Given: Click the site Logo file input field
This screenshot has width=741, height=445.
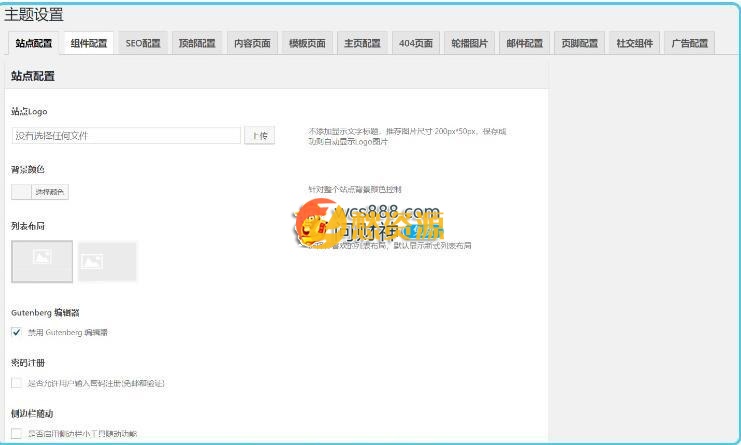Looking at the screenshot, I should point(126,135).
